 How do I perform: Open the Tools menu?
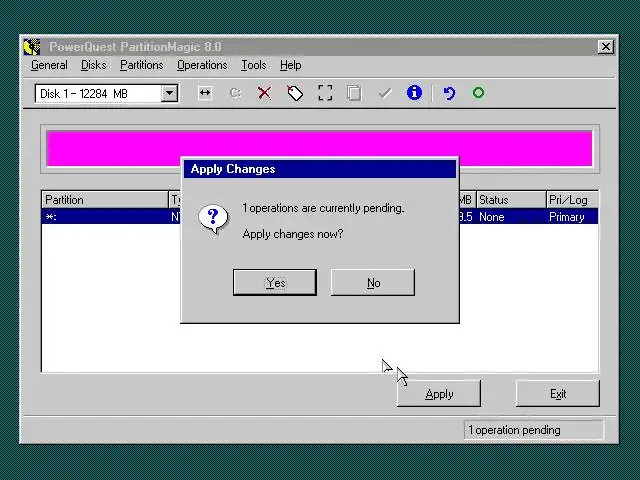coord(253,65)
